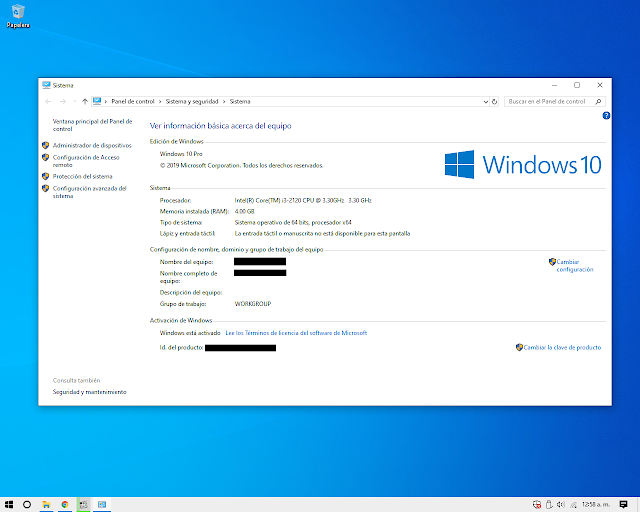Open Cortana circle in taskbar
The width and height of the screenshot is (640, 512).
(x=27, y=505)
